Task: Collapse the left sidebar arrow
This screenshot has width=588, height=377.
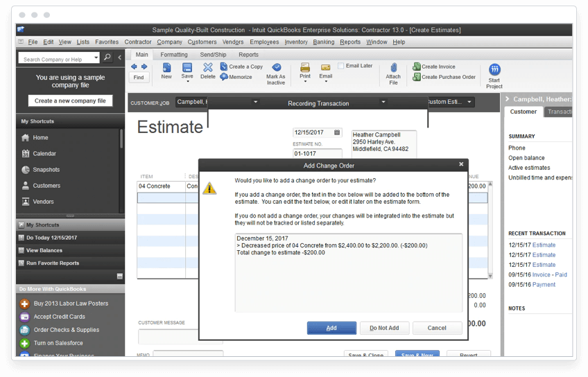Action: click(x=120, y=58)
